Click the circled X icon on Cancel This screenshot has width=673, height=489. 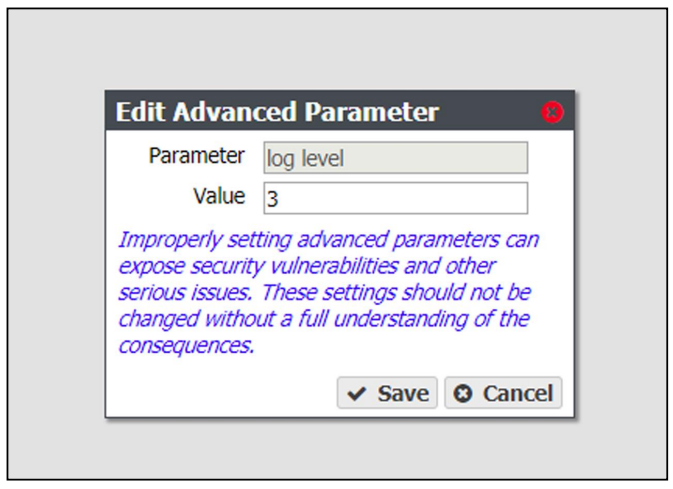pos(463,393)
